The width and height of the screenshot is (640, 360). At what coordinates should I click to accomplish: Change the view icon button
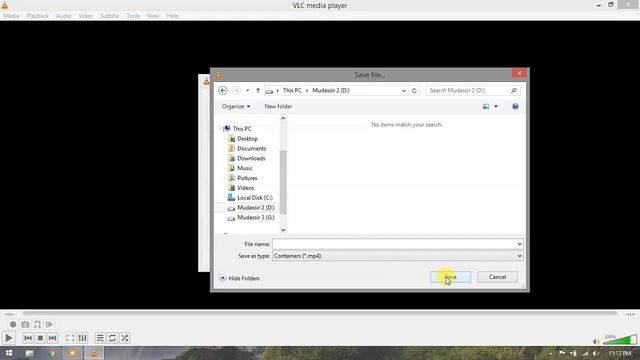click(486, 107)
